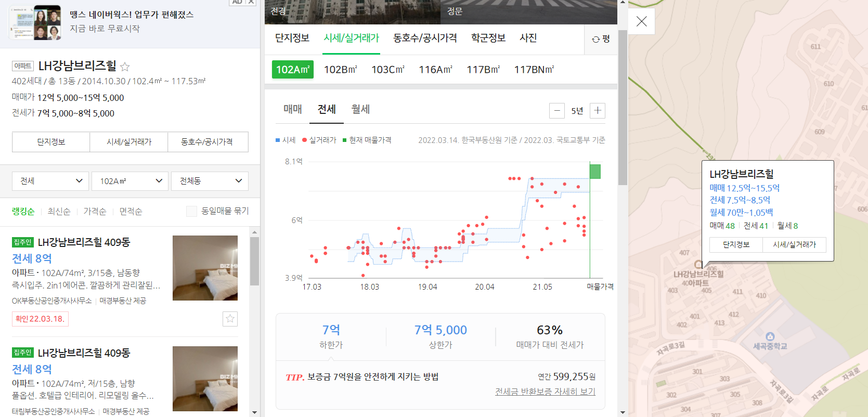
Task: Sort listings by 면적순
Action: [131, 211]
